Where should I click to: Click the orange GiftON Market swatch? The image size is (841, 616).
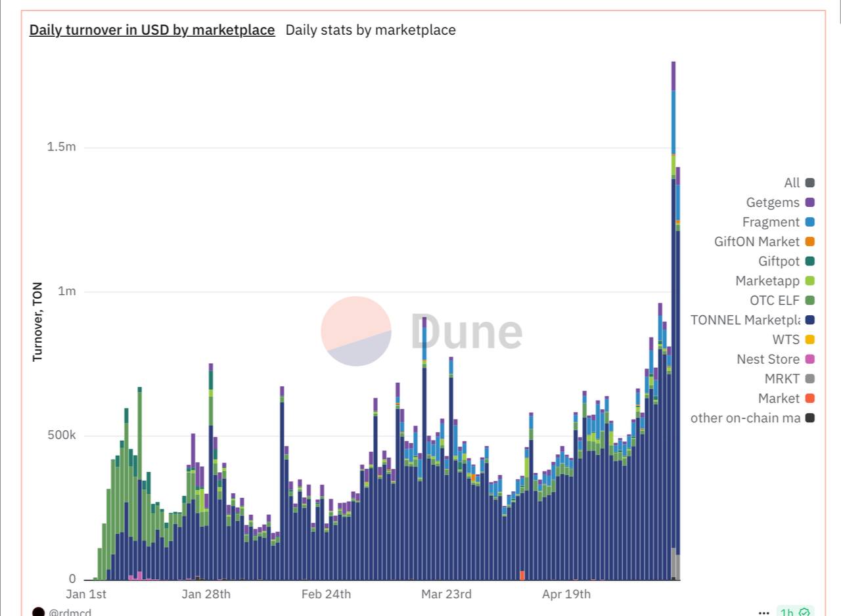(x=810, y=242)
